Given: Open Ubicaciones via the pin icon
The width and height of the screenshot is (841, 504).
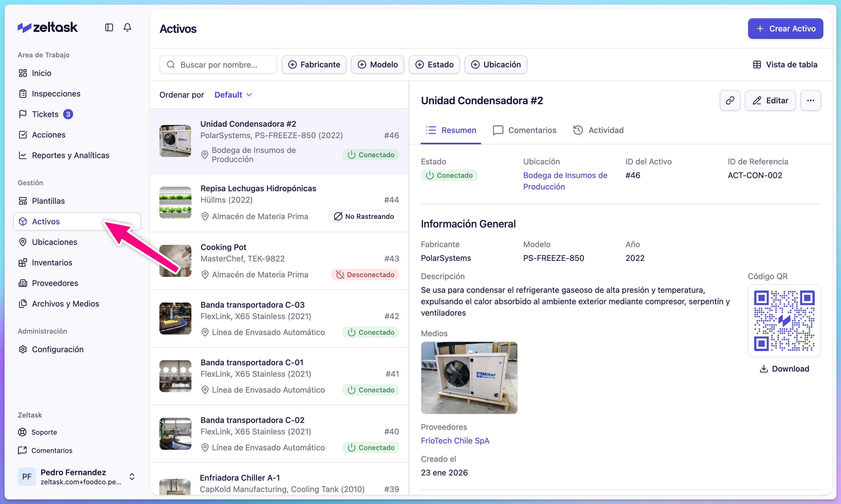Looking at the screenshot, I should 23,242.
